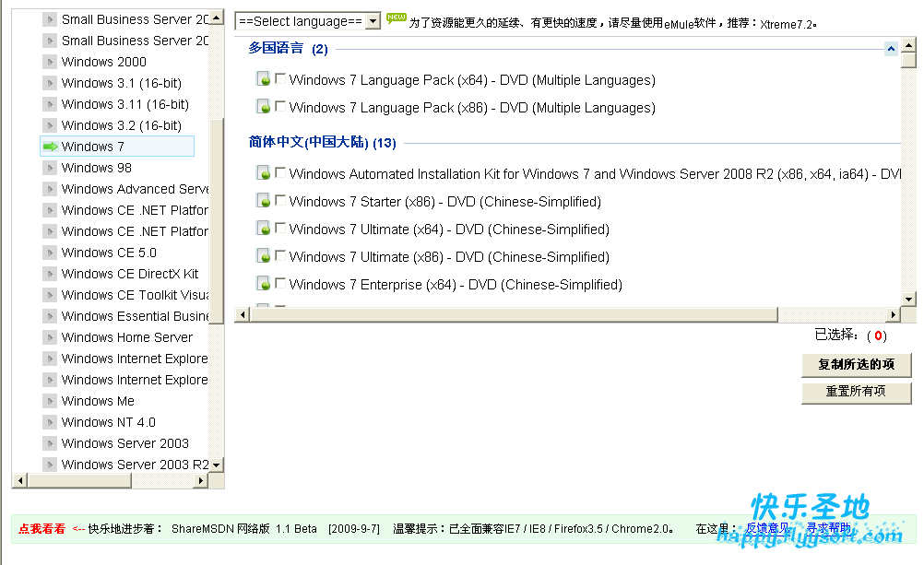The width and height of the screenshot is (924, 565).
Task: Click the 简体中文(中国大陆) (13) section header
Action: (x=322, y=142)
